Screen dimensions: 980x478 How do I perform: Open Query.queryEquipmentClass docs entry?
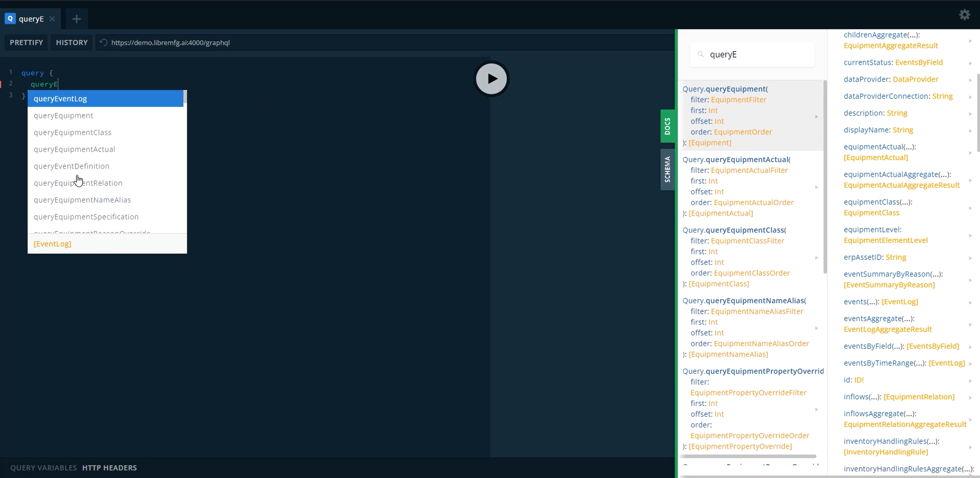(750, 256)
